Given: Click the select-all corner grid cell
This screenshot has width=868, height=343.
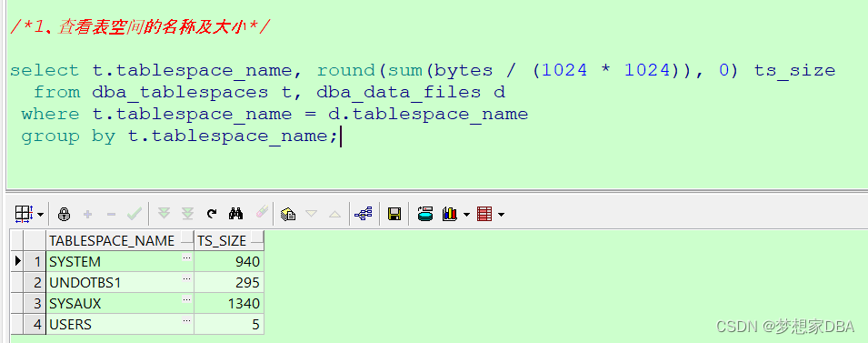Looking at the screenshot, I should (x=17, y=241).
